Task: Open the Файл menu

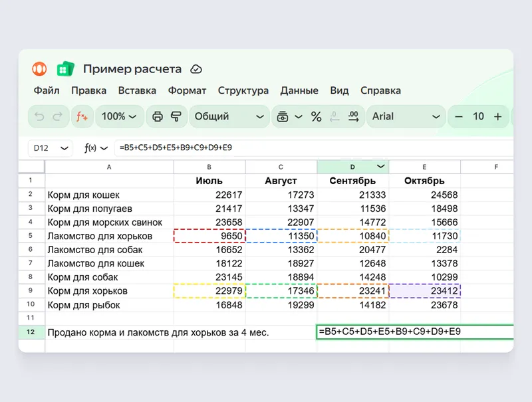Action: coord(47,90)
